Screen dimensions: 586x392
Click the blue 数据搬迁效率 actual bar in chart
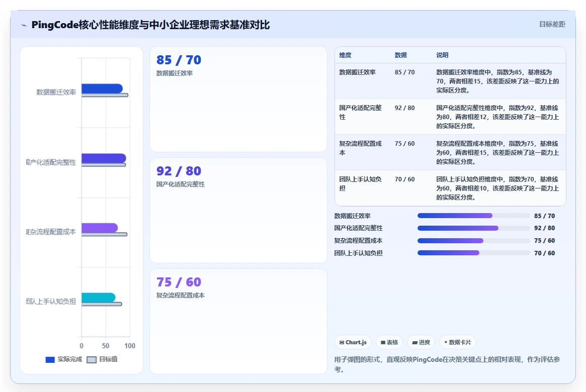(102, 88)
